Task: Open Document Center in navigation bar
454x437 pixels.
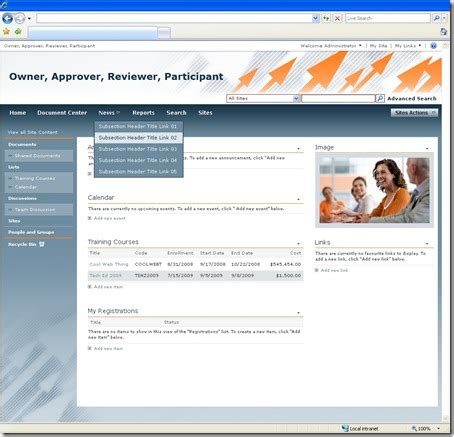Action: coord(62,113)
